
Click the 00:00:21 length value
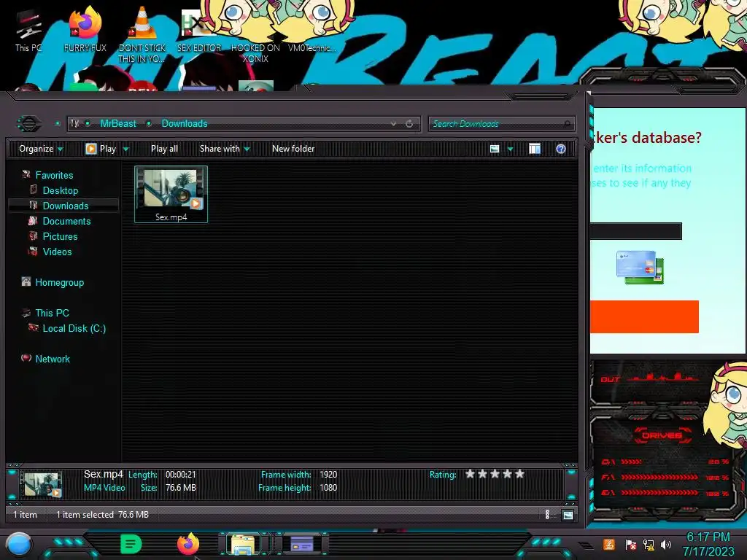(181, 475)
